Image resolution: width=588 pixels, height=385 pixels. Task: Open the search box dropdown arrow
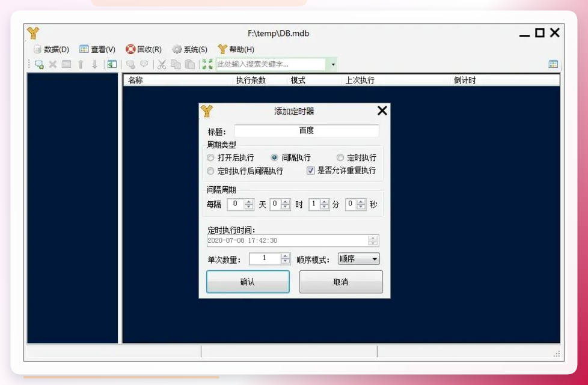[x=333, y=64]
